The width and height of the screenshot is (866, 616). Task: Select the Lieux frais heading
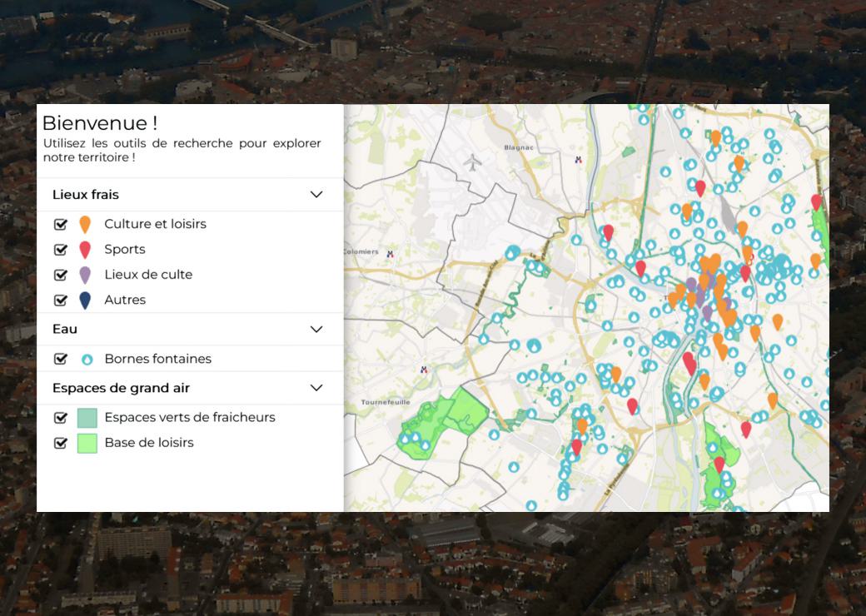[86, 194]
